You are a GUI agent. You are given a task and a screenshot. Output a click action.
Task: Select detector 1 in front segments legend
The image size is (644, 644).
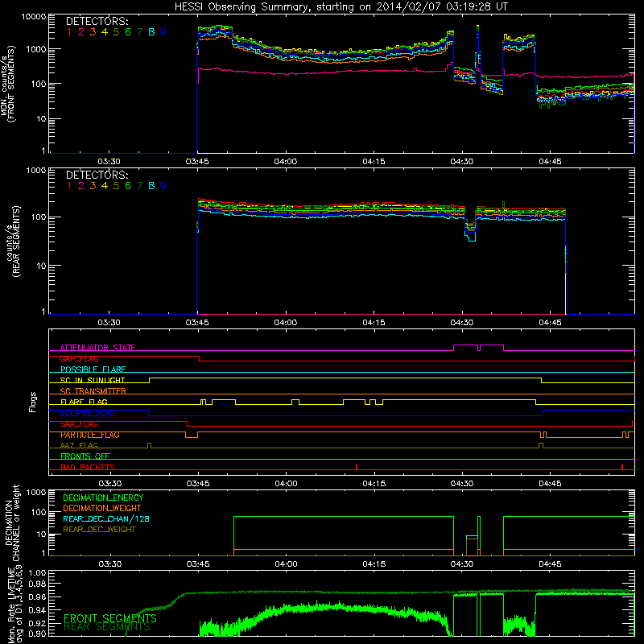click(69, 32)
